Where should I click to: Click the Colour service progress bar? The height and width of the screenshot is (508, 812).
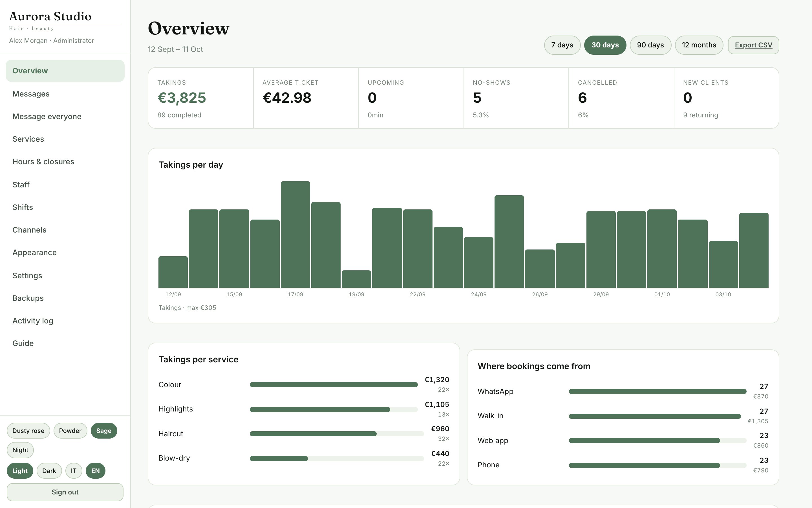(334, 385)
